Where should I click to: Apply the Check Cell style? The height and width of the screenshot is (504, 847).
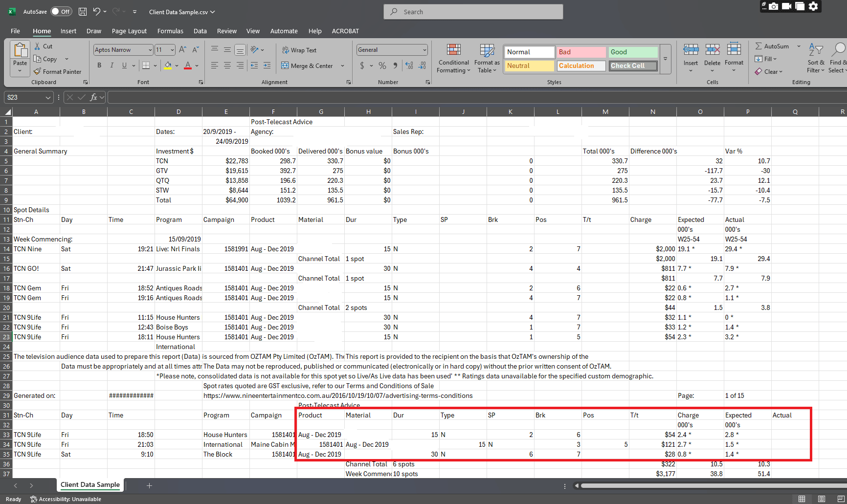pos(633,66)
